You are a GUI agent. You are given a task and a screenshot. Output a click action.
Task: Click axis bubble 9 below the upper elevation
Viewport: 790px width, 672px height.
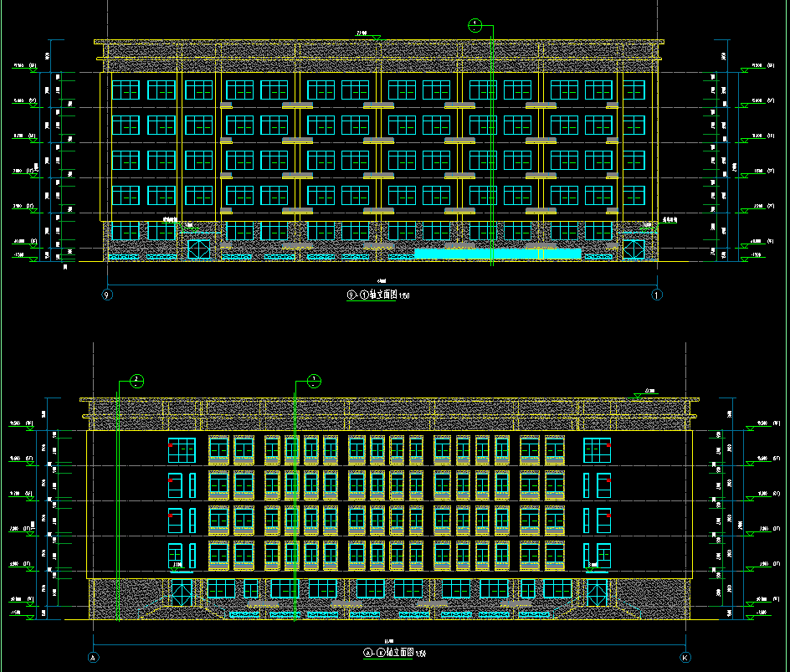pyautogui.click(x=106, y=295)
